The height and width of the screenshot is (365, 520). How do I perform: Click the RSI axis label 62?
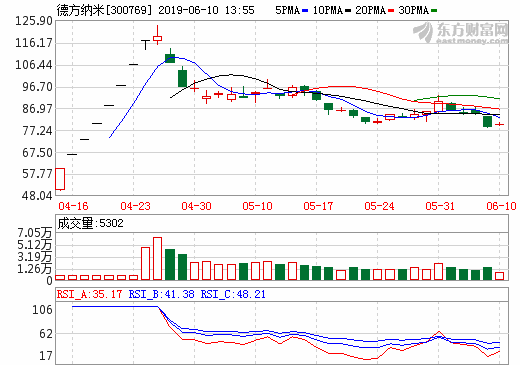click(46, 334)
